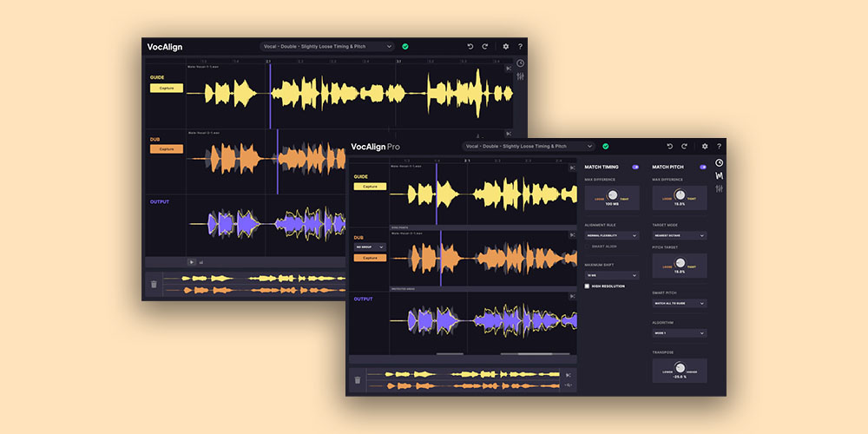Screen dimensions: 868x434
Task: Tick the Smart Align checkbox
Action: coord(588,247)
